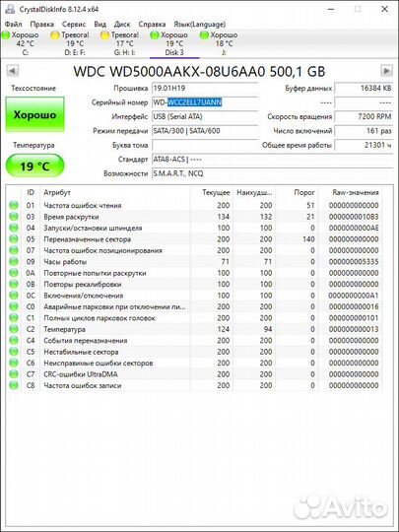Viewport: 399px width, 532px height.
Task: Click status icon for CRC-ошибки UltraDMA
Action: 14,374
